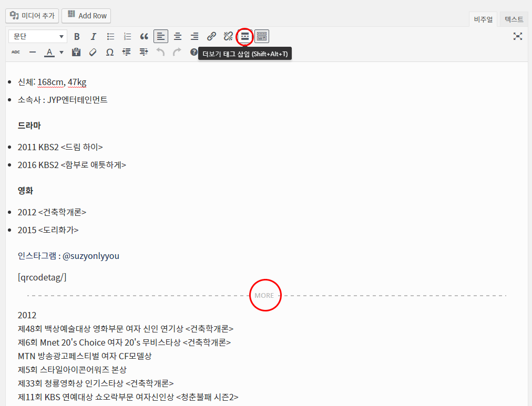
Task: Enable distraction-free writing mode
Action: (x=518, y=36)
